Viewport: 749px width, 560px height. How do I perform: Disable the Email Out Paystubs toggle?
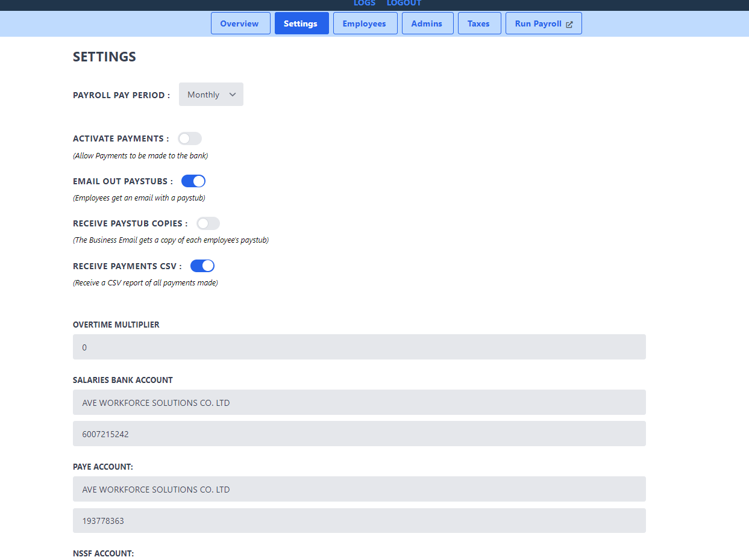pos(193,181)
